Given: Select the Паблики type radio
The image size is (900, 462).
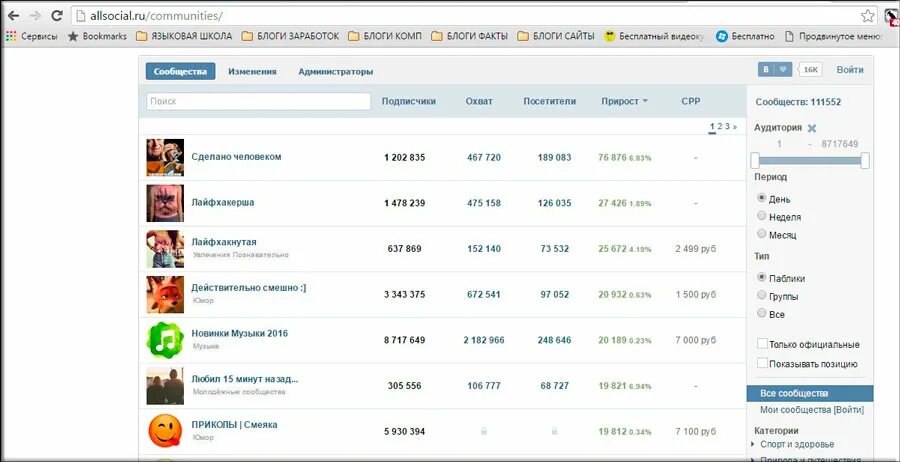Looking at the screenshot, I should (762, 277).
